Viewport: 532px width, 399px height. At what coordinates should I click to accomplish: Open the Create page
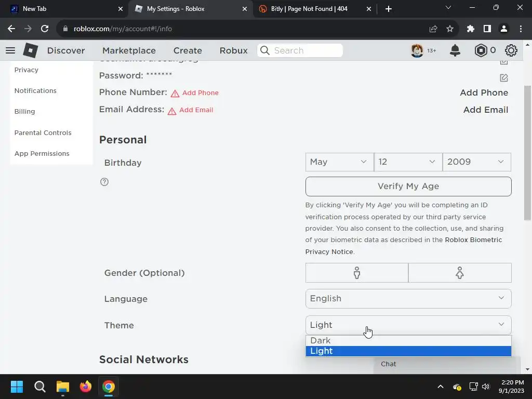click(188, 50)
